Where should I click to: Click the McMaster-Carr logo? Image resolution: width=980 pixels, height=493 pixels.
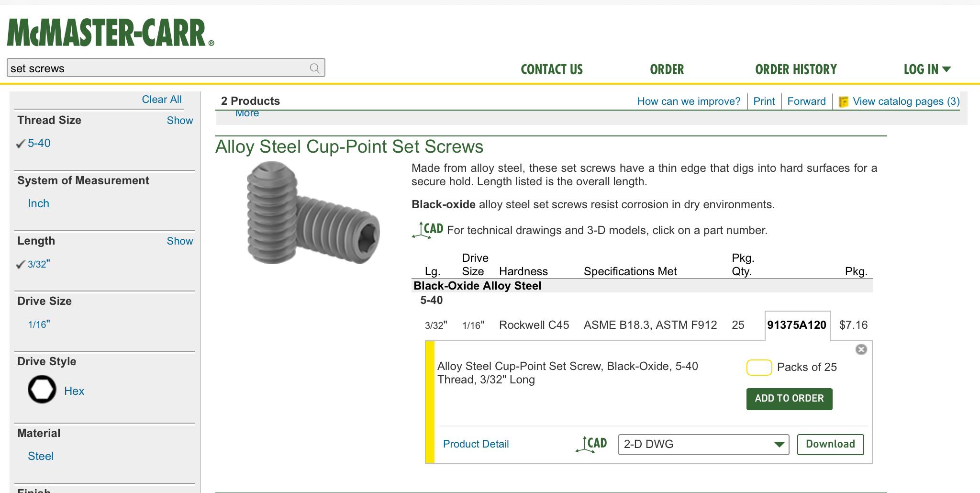tap(111, 33)
